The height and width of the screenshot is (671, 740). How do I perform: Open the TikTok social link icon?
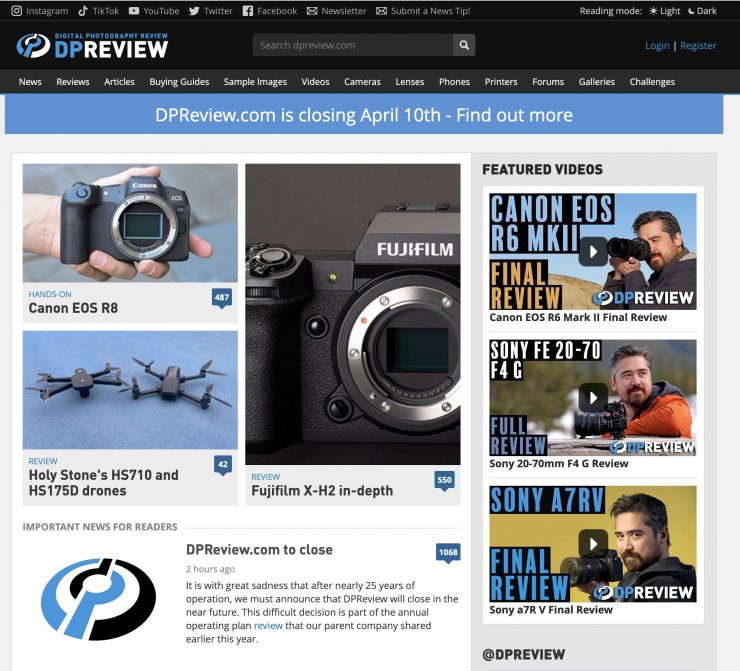pyautogui.click(x=84, y=11)
